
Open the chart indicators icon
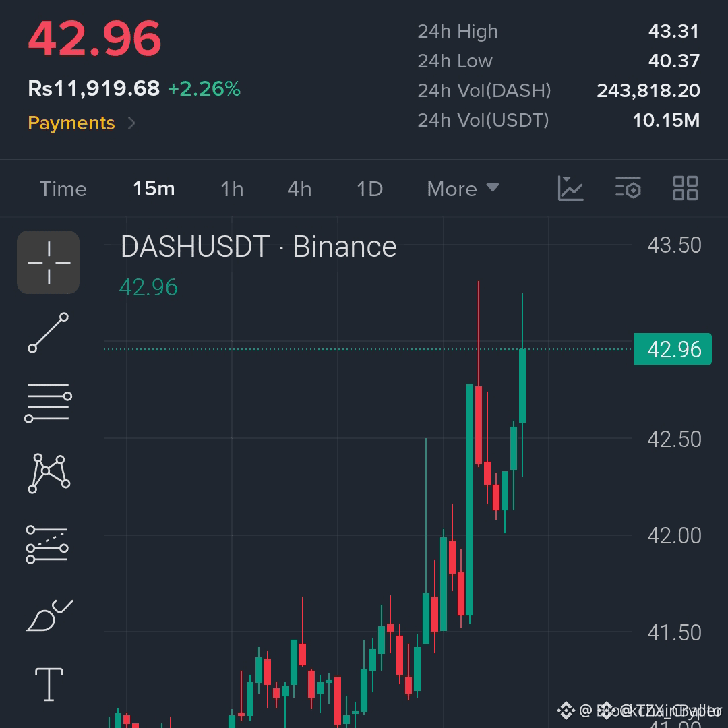click(570, 189)
